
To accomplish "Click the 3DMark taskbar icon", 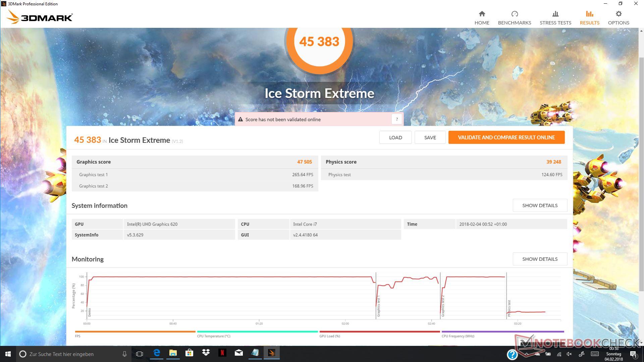I will point(271,353).
